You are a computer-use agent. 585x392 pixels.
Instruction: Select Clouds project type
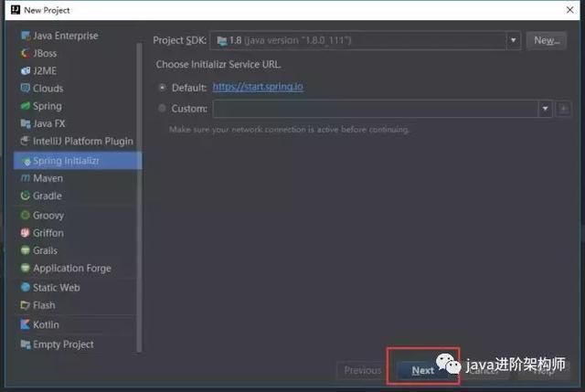coord(48,89)
